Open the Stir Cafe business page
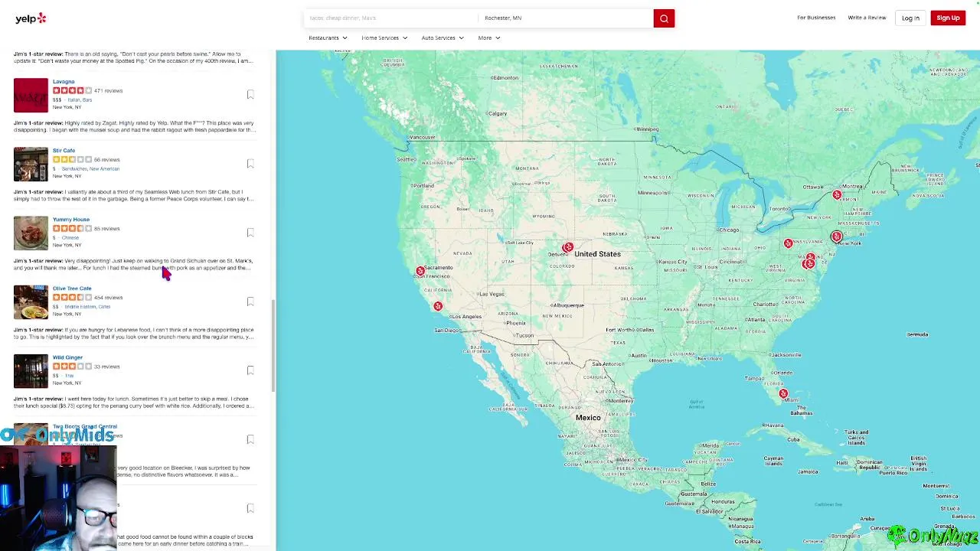The height and width of the screenshot is (551, 980). click(64, 150)
